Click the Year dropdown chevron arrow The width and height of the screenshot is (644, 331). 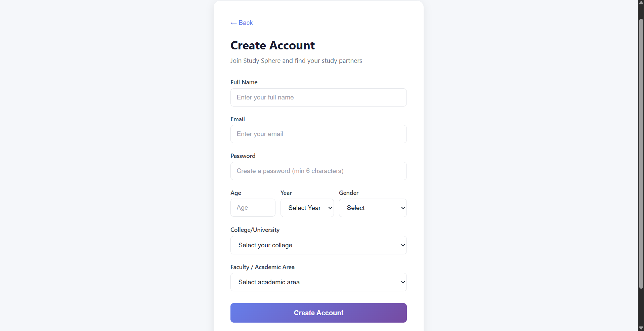coord(330,208)
